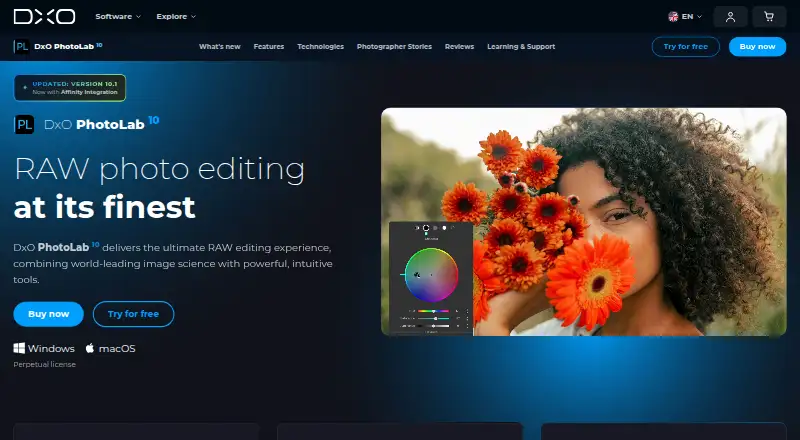
Task: Click the Perpetual license text
Action: coord(44,364)
